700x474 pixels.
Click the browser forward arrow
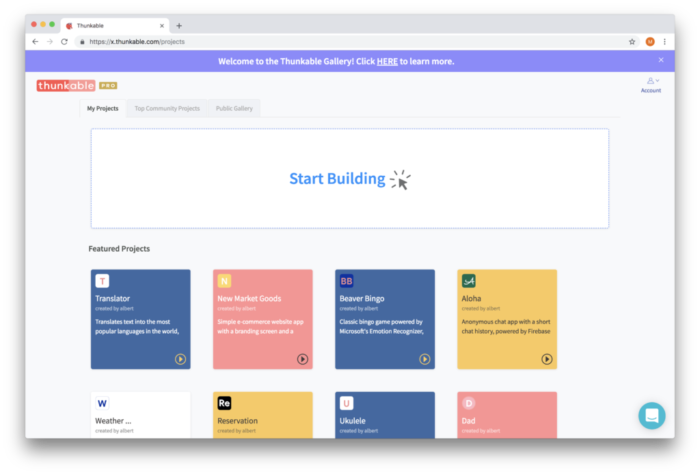50,42
